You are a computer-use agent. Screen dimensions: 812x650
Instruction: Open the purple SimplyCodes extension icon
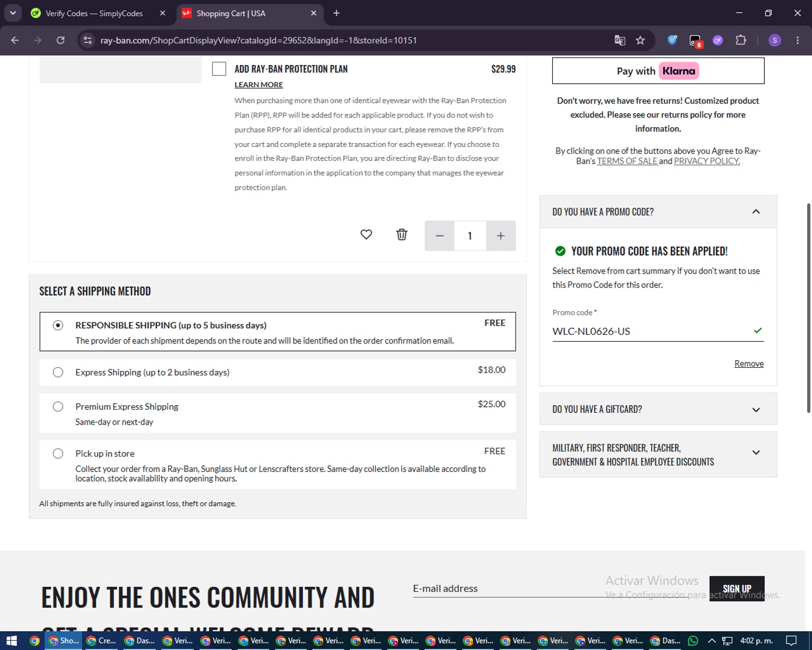click(x=718, y=40)
